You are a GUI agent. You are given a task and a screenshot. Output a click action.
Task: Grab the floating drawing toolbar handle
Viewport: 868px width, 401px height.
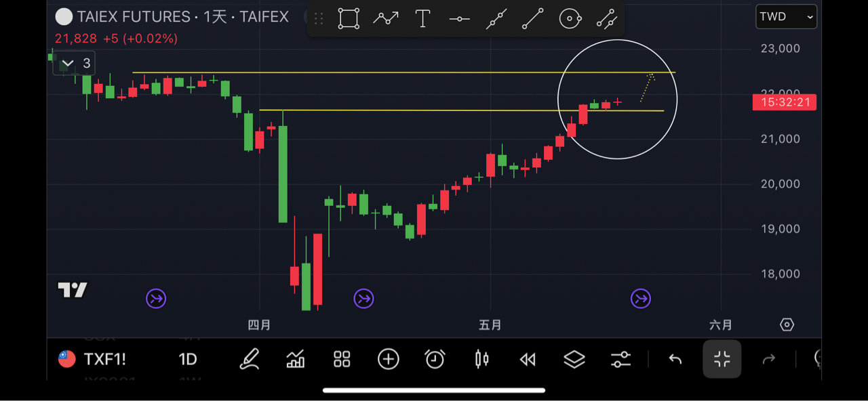point(319,19)
